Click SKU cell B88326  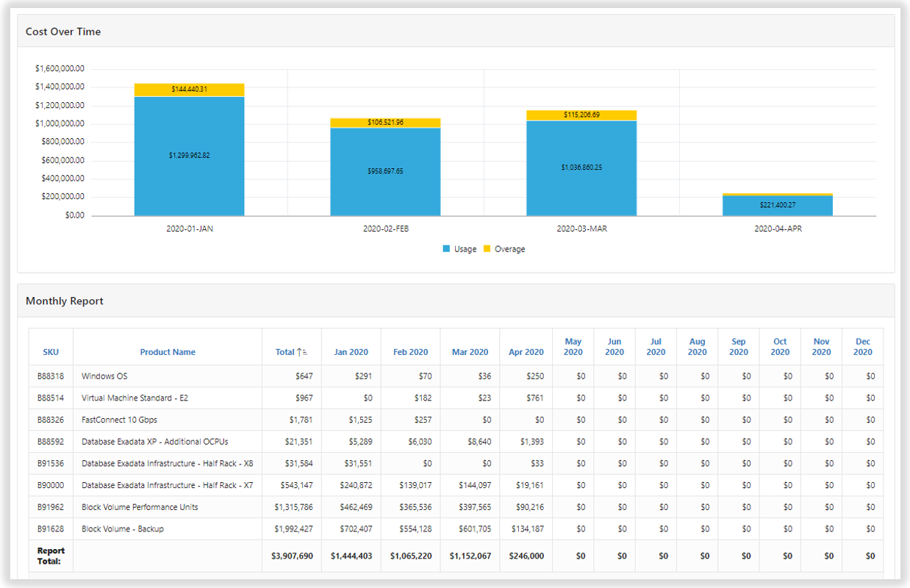51,420
